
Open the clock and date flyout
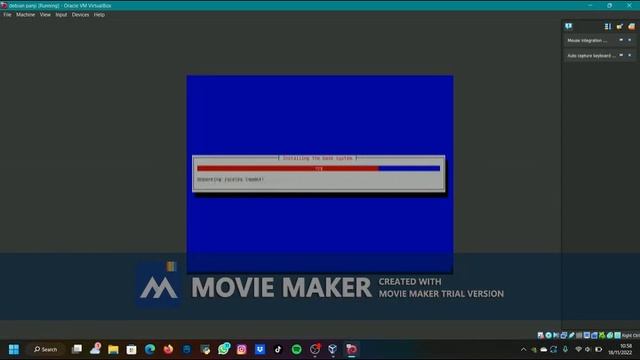point(620,349)
